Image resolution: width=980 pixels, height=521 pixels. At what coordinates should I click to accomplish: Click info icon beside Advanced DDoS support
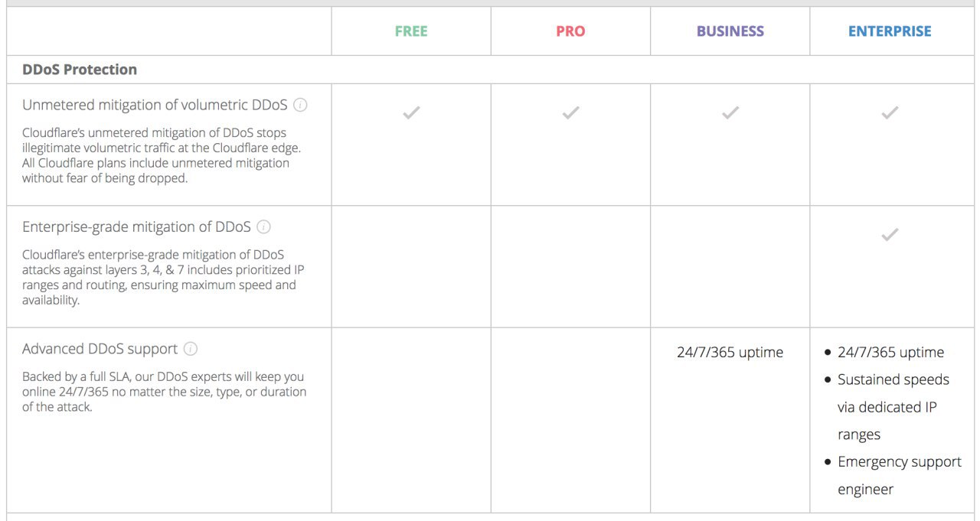(191, 349)
